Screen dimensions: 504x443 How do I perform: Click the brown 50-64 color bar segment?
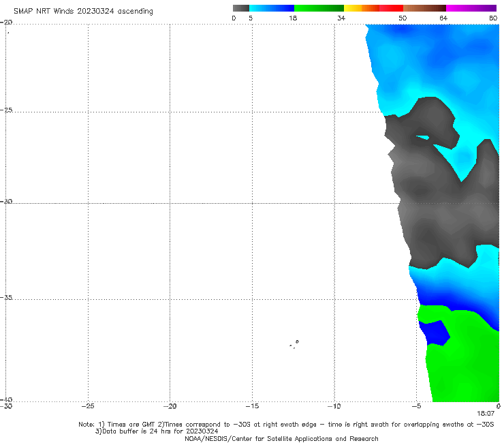(x=424, y=8)
